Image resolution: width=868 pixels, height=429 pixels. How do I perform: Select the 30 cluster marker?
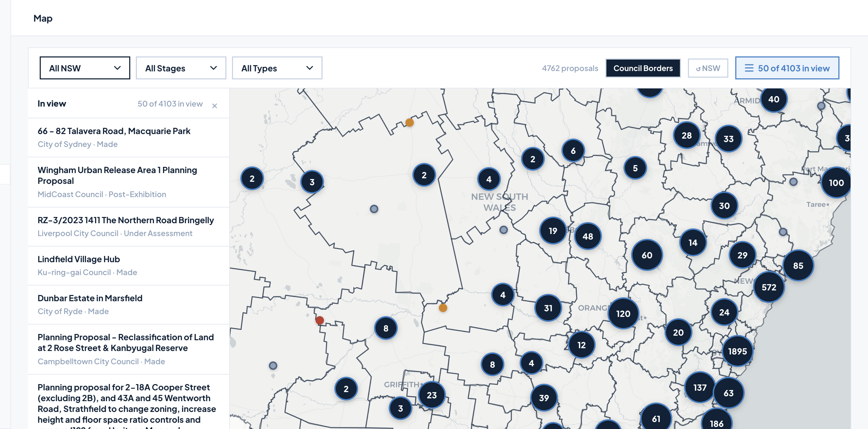(724, 205)
